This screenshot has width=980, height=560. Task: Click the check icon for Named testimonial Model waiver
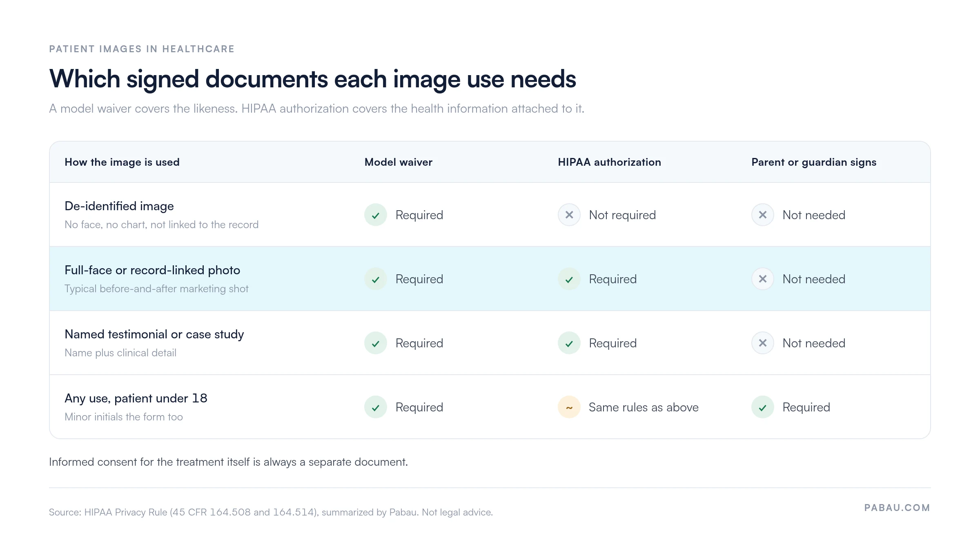[376, 343]
